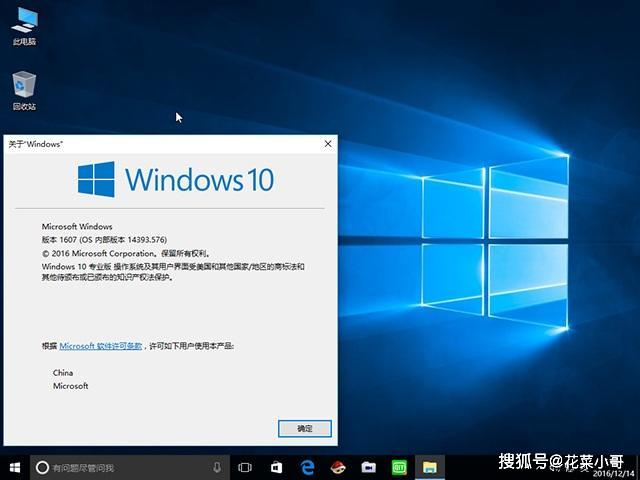Open the This PC (此电脑) desktop icon
This screenshot has width=640, height=480.
click(x=24, y=23)
